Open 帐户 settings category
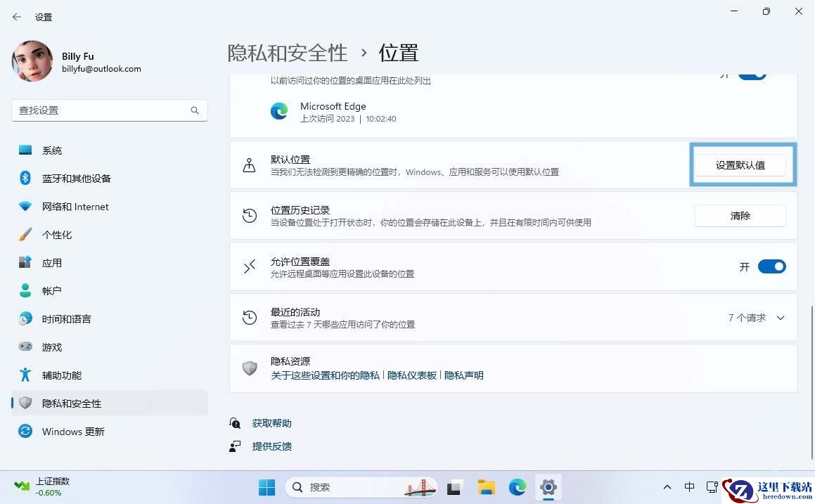This screenshot has height=504, width=815. click(109, 290)
